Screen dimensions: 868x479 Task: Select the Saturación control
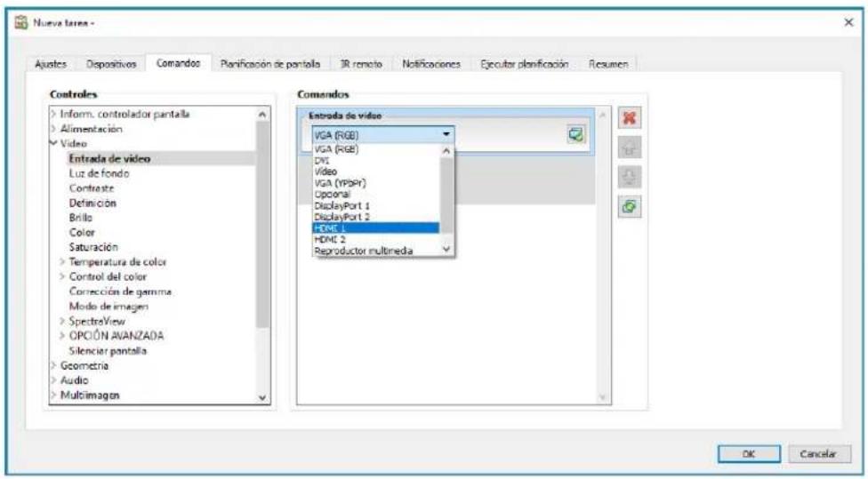click(x=93, y=247)
